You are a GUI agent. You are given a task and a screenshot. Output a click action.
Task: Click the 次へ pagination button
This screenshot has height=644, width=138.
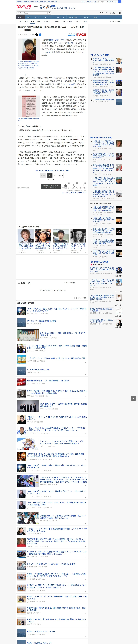coord(60,175)
